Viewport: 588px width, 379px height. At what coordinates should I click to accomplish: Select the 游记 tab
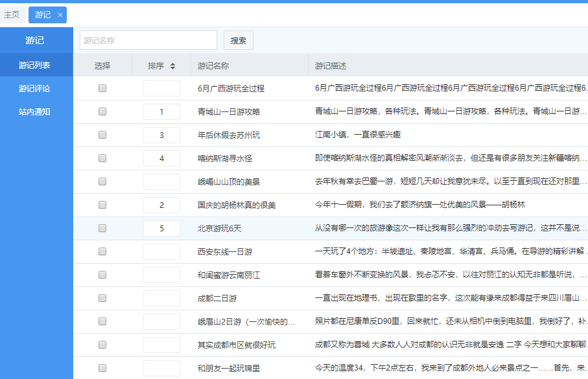point(43,15)
